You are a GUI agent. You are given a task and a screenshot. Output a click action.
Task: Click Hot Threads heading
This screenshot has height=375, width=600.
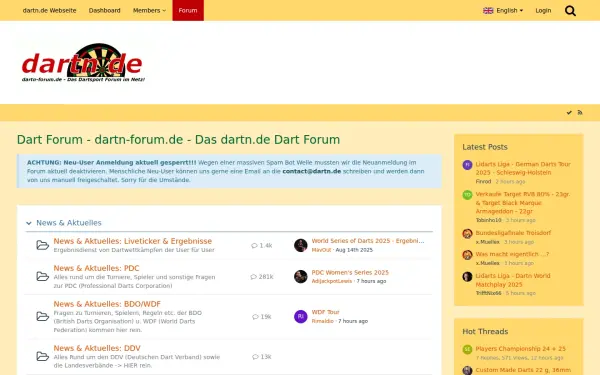click(485, 331)
